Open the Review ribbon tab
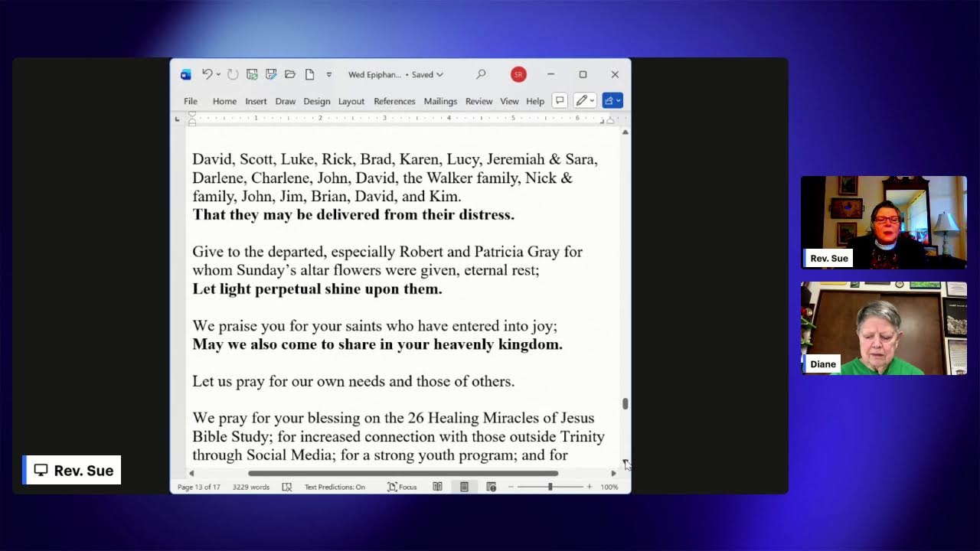 479,101
